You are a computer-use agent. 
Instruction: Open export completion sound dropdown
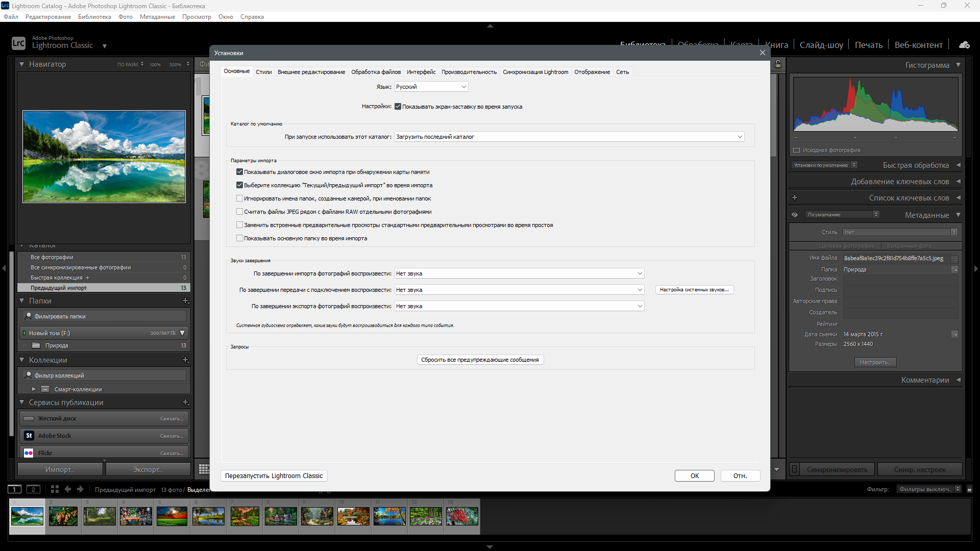tap(519, 306)
